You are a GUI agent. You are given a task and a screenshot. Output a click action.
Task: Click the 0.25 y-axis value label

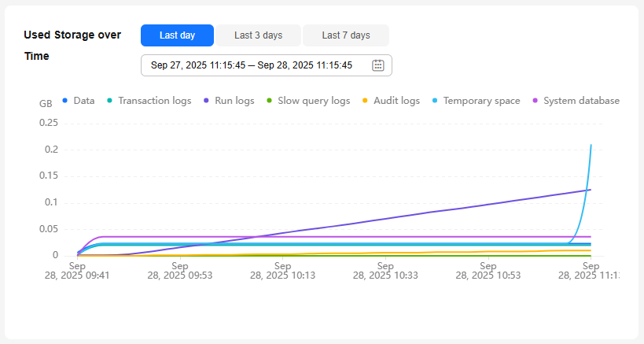tap(48, 123)
